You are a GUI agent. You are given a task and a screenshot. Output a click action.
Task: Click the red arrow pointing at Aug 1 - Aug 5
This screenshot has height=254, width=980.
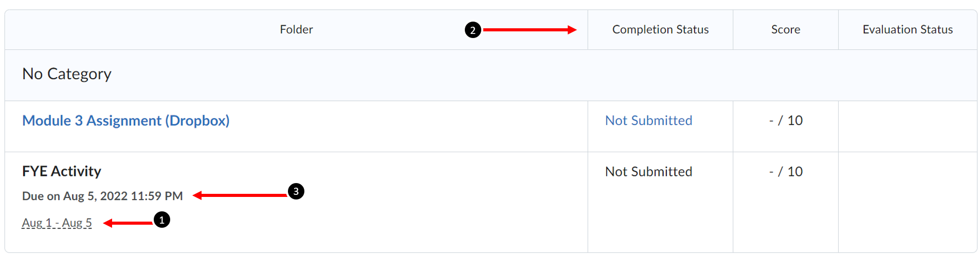coord(128,223)
